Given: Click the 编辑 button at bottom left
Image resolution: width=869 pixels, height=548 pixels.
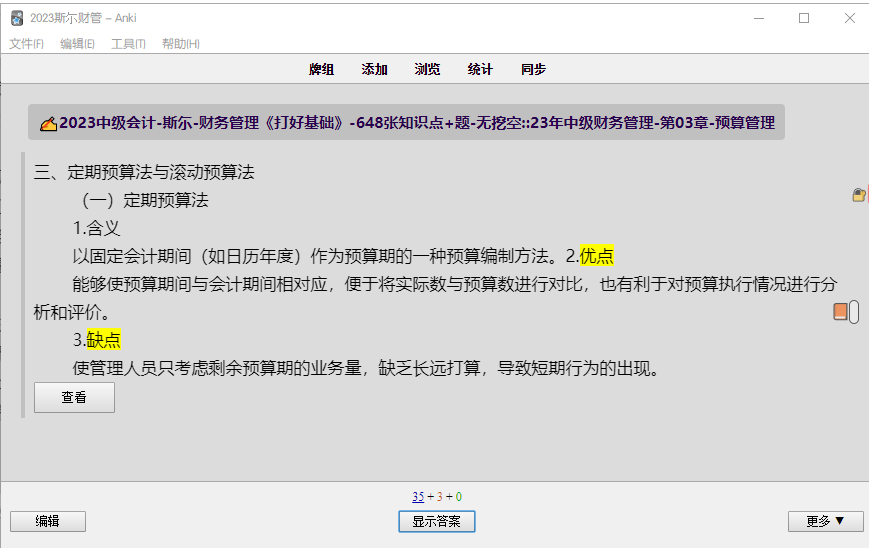Looking at the screenshot, I should [x=48, y=521].
